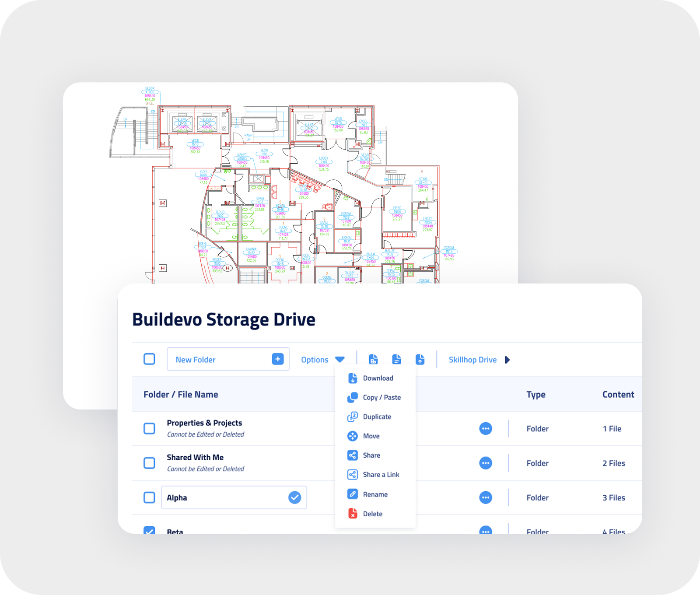
Task: Click the Folder / File Name column header
Action: click(181, 394)
